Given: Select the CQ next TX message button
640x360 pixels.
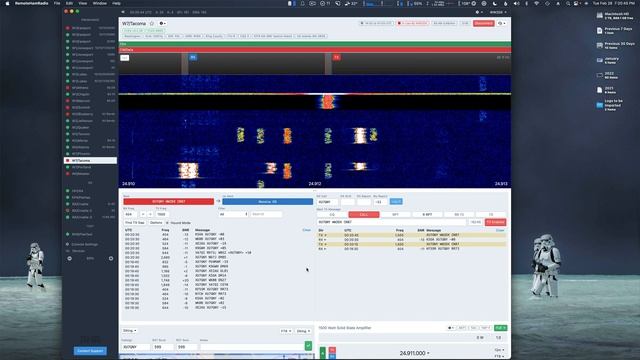Looking at the screenshot, I should [332, 215].
